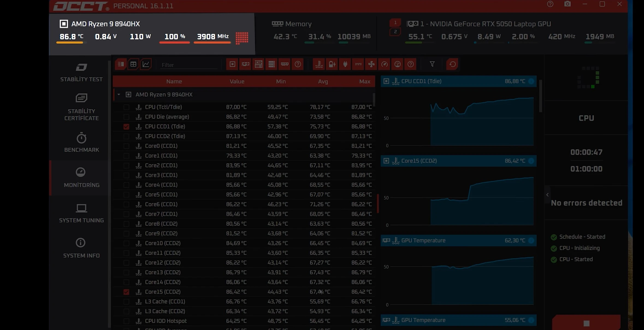The width and height of the screenshot is (644, 330).
Task: Toggle the GPU hardware filter icon
Action: (x=245, y=64)
